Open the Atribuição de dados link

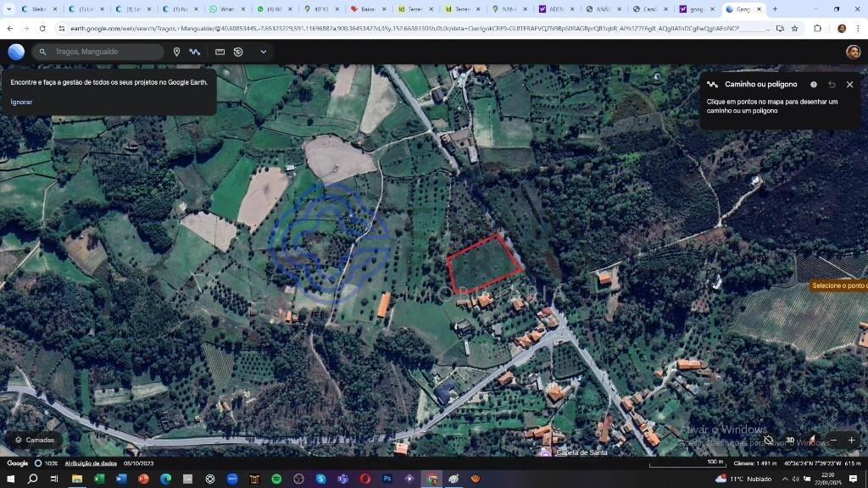[x=91, y=463]
